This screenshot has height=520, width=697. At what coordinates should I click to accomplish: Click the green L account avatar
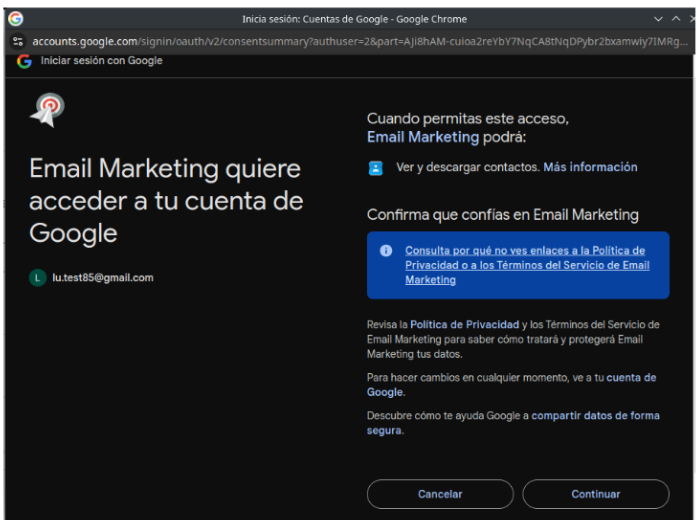tap(37, 278)
